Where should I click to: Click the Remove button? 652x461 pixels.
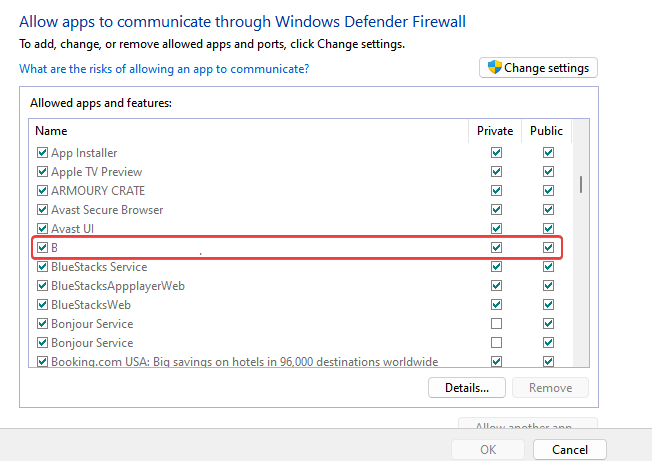click(x=551, y=388)
